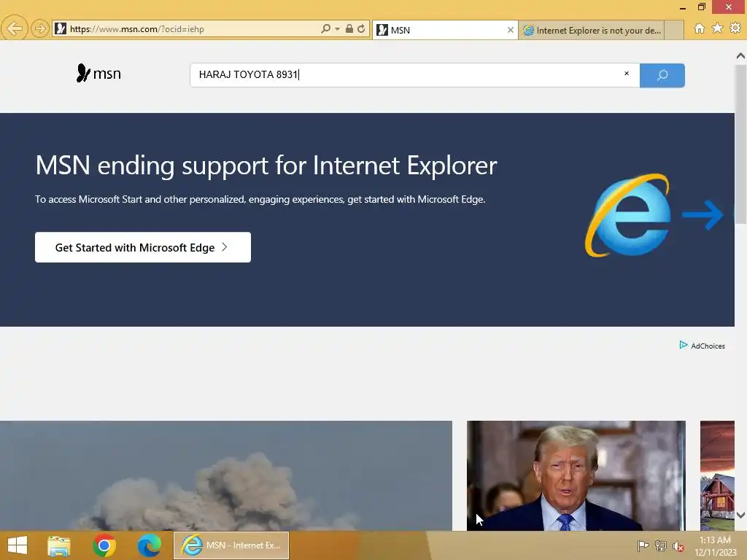
Task: Open the news card with man in suit
Action: point(576,475)
